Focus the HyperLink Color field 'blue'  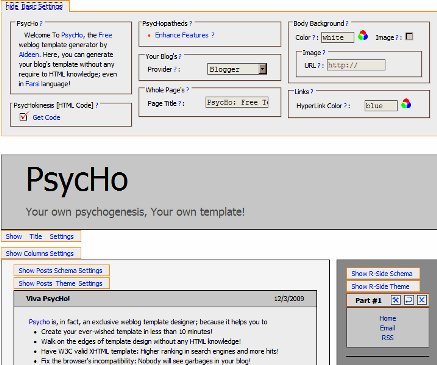tap(381, 105)
